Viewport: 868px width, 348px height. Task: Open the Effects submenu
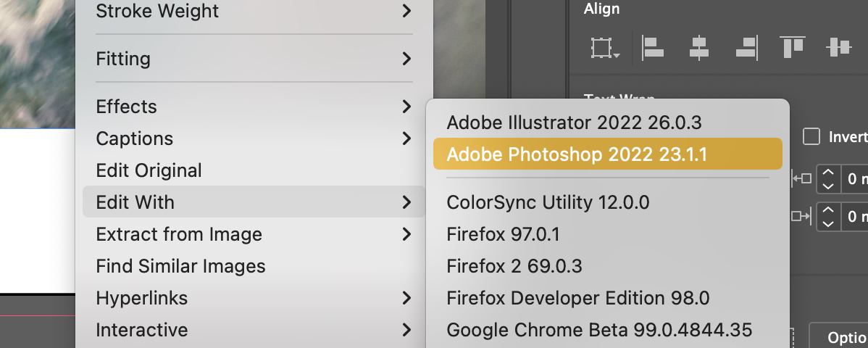point(254,107)
